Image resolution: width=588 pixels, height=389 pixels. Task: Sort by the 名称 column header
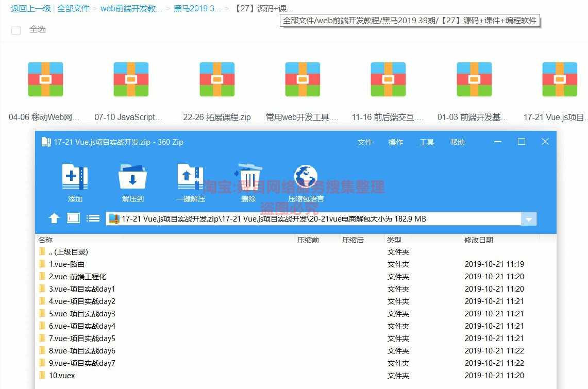pos(45,240)
